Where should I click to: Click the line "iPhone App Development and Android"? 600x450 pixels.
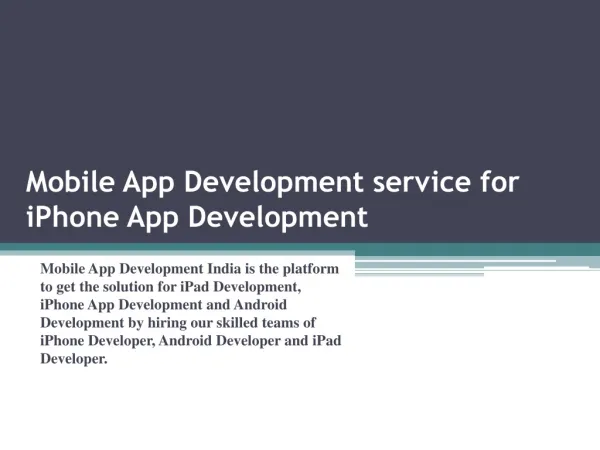click(163, 305)
